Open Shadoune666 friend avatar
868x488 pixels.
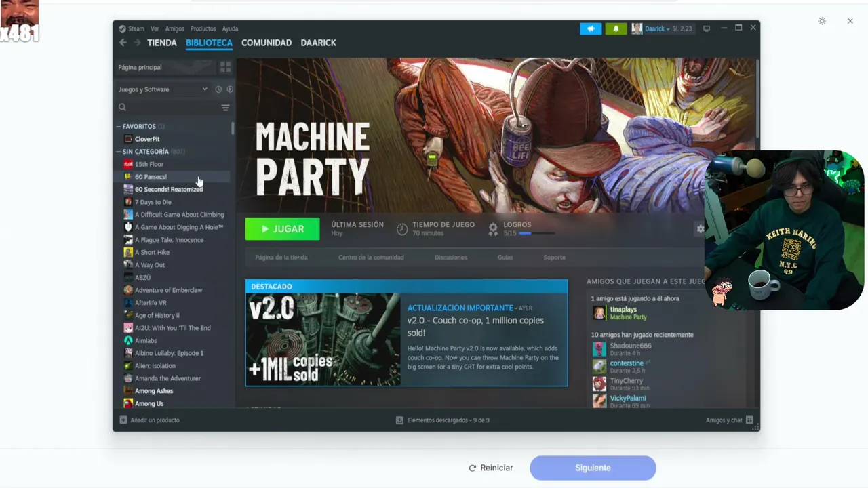click(x=599, y=349)
